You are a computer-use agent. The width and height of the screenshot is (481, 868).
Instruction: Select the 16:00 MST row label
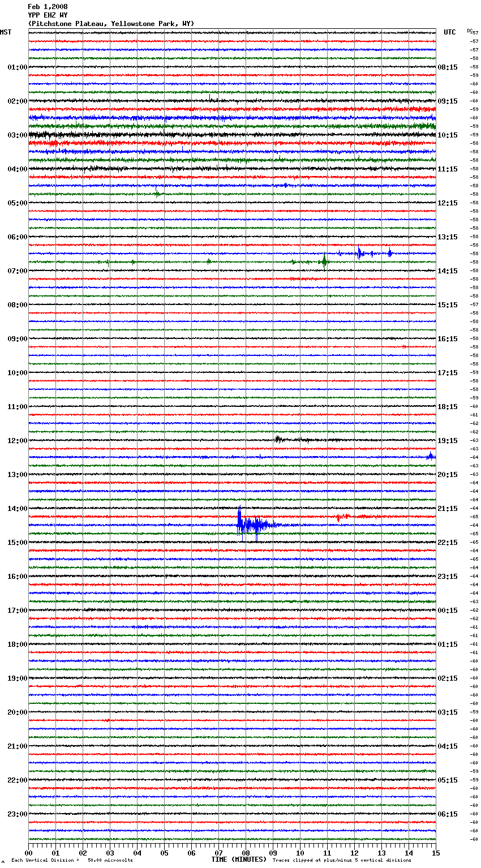click(18, 577)
